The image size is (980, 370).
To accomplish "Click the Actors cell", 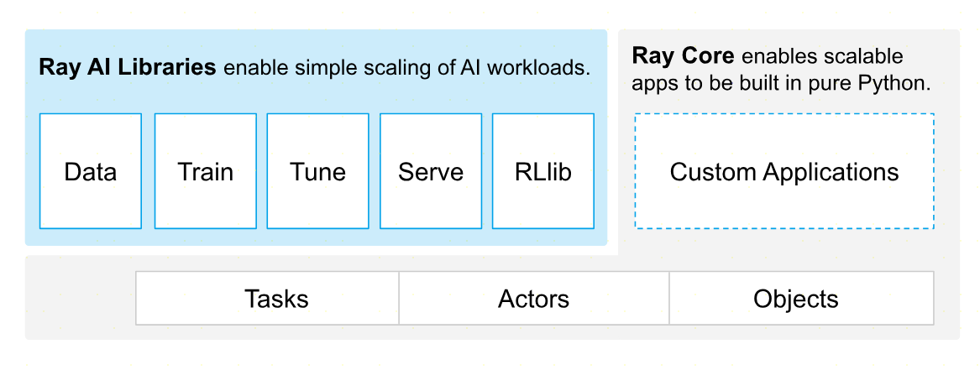I will pyautogui.click(x=534, y=298).
